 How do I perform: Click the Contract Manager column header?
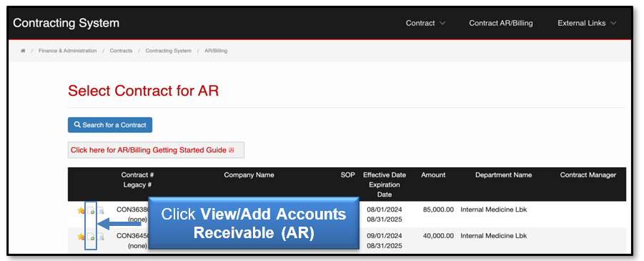tap(588, 174)
